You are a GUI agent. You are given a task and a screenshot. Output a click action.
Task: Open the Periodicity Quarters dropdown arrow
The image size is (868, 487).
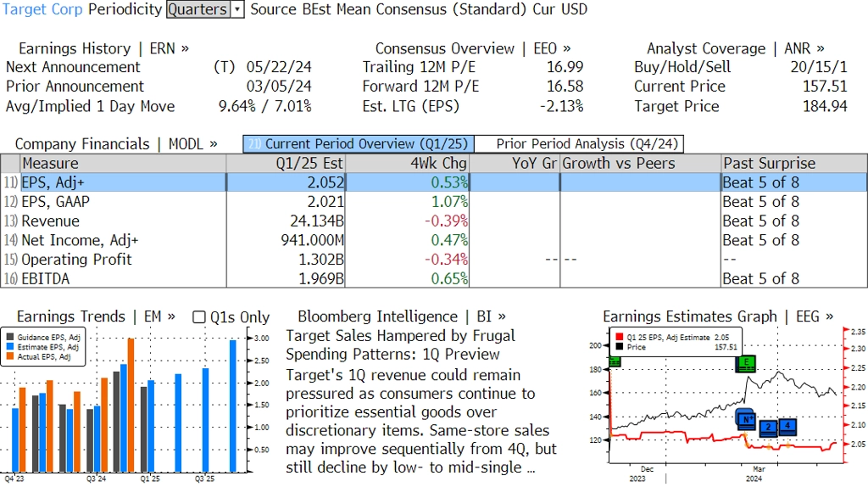(x=237, y=9)
